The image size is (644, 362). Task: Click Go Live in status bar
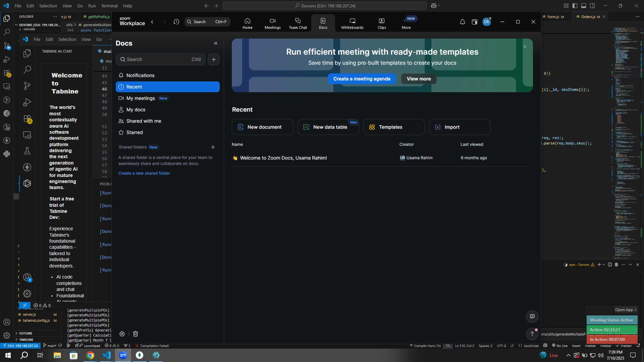tap(560, 346)
